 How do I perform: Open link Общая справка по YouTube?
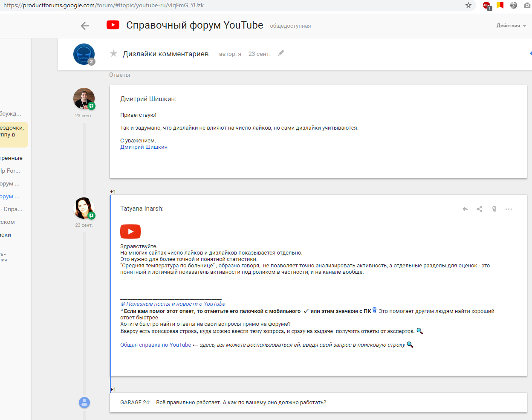coord(156,345)
